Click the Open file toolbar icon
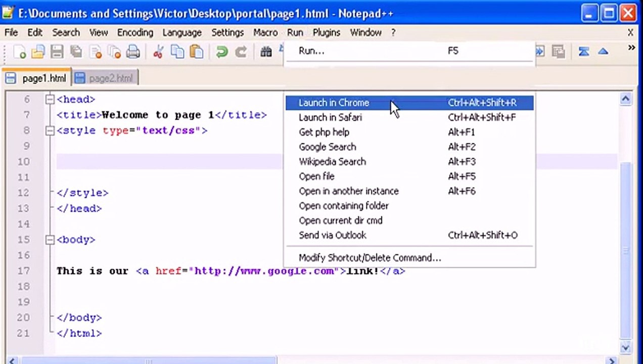This screenshot has width=643, height=364. pos(38,52)
